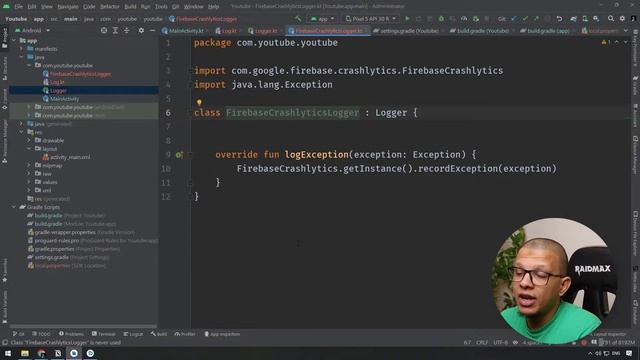Select proguard-rules.pro in Gradle Scripts
This screenshot has width=640, height=360.
click(x=57, y=240)
